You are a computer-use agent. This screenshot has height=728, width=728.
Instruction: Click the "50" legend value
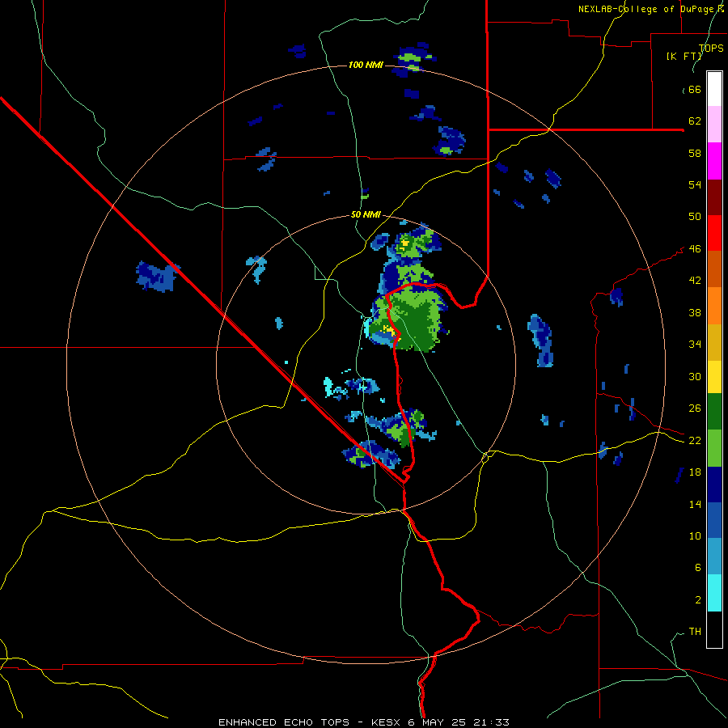(x=695, y=217)
